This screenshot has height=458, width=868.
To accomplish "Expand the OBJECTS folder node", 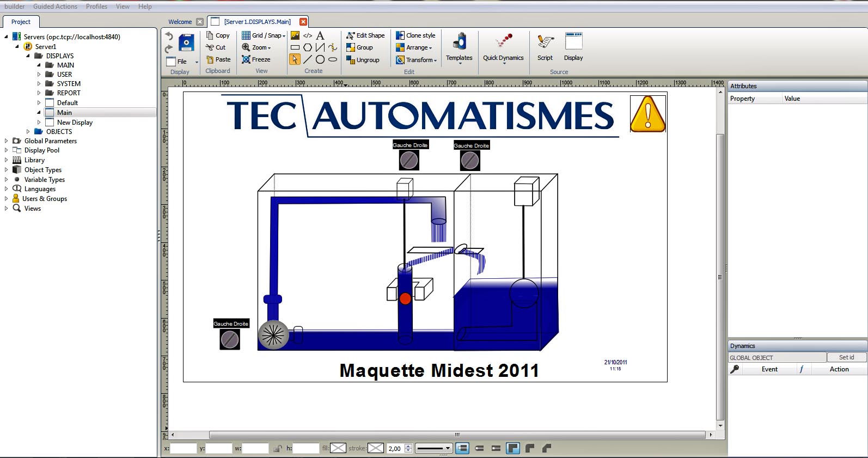I will pos(28,131).
